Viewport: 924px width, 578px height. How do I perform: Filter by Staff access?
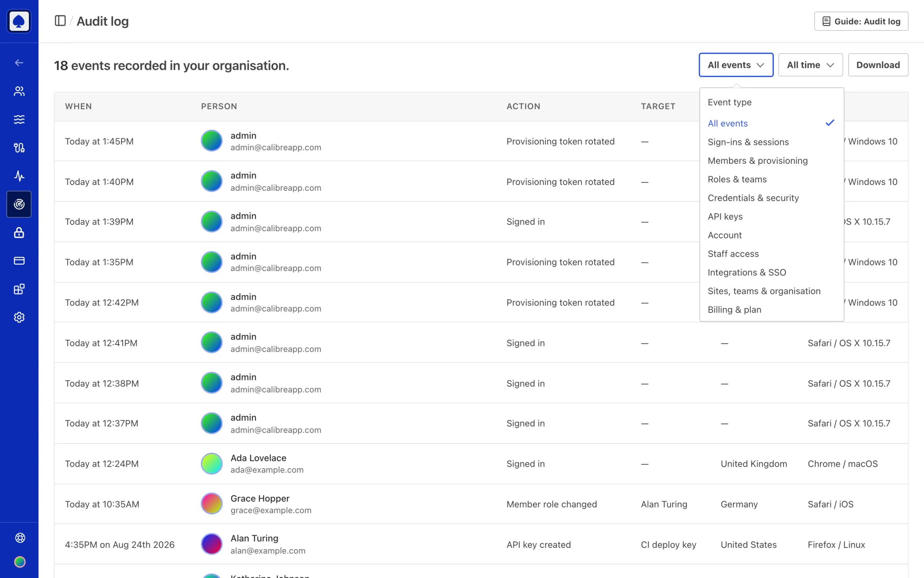pos(772,254)
